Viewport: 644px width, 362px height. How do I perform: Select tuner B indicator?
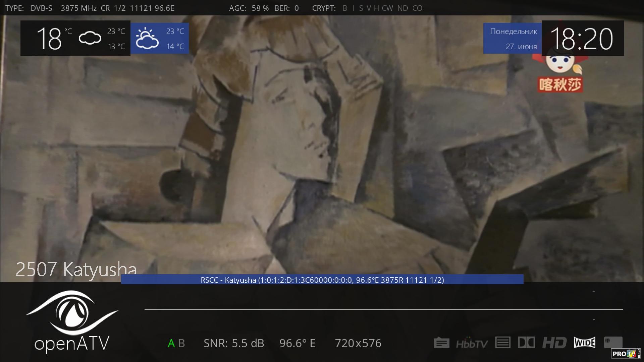pyautogui.click(x=181, y=343)
